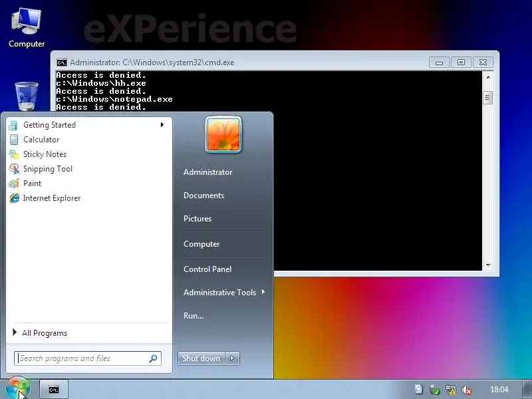Viewport: 532px width, 399px height.
Task: Click cmd window scrollbar down arrow
Action: point(488,265)
